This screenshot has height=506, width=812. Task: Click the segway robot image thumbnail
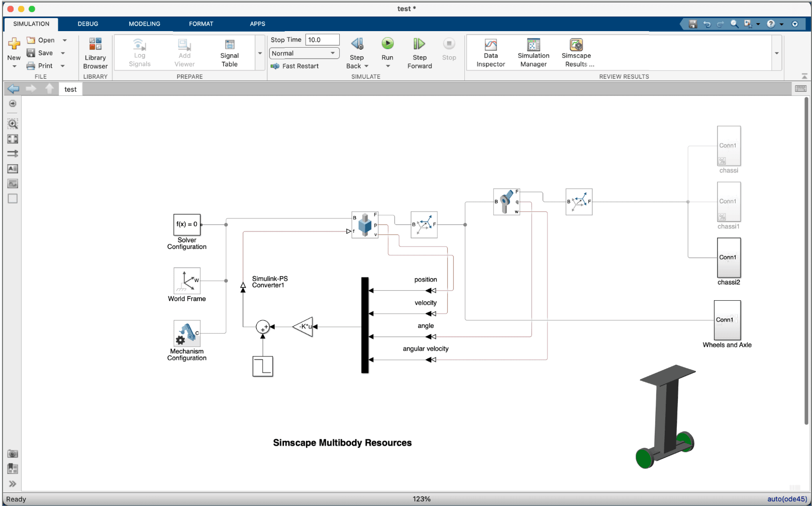[666, 417]
